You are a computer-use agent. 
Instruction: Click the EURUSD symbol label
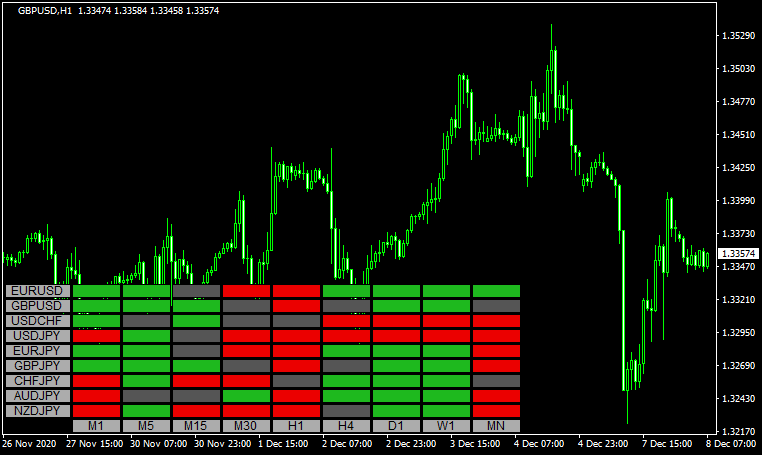coord(38,291)
